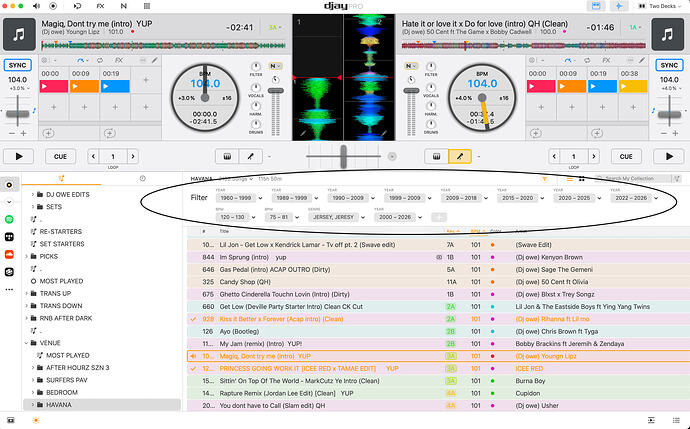This screenshot has width=690, height=429.
Task: Collapse the VENUE folder
Action: [x=26, y=343]
